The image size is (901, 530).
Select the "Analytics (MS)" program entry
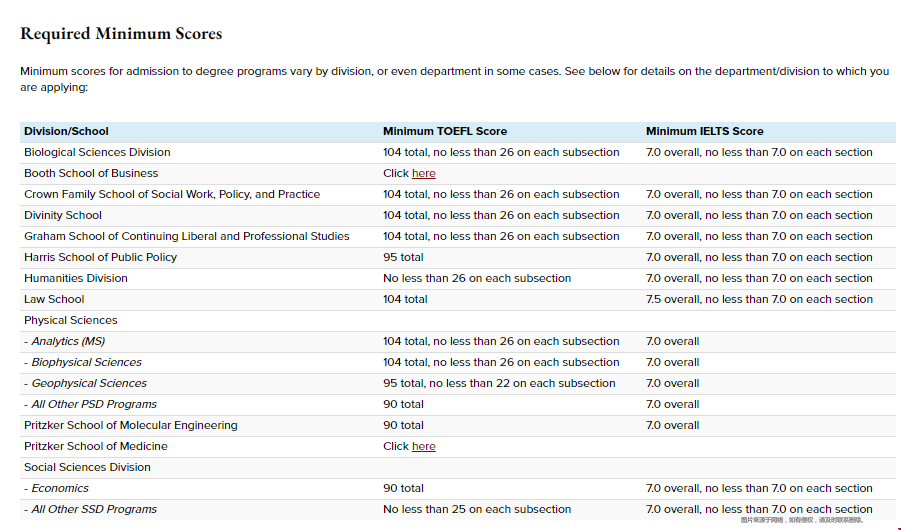[68, 341]
